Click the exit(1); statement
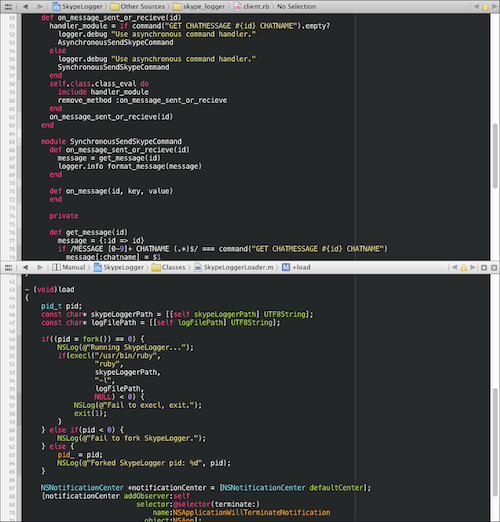The image size is (500, 522). pyautogui.click(x=90, y=413)
